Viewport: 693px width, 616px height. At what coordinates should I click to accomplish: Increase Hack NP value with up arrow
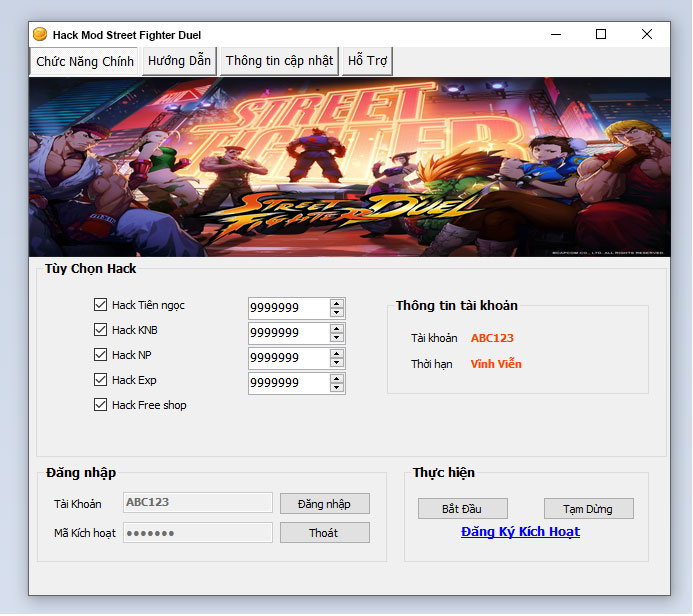(x=337, y=354)
